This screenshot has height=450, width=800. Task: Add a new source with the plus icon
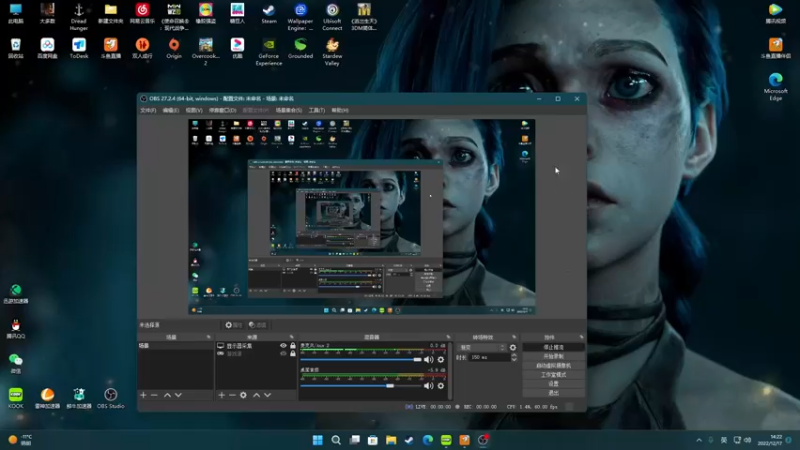[221, 395]
